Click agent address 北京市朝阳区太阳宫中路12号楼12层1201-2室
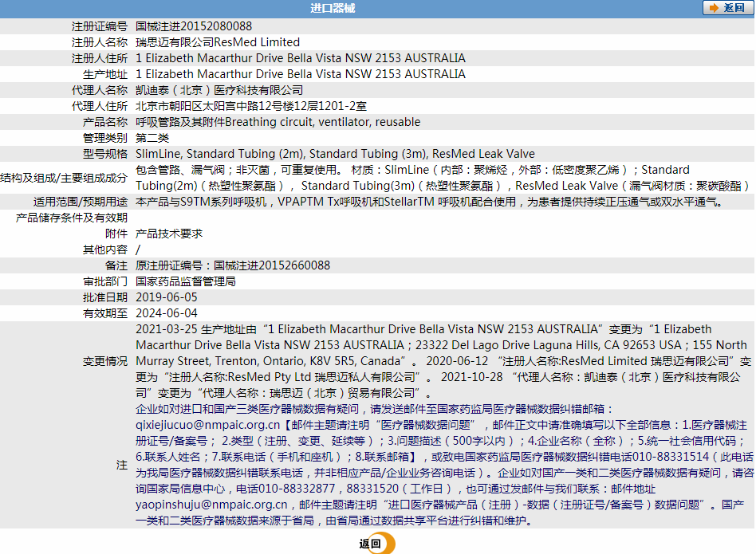The height and width of the screenshot is (554, 756). [251, 106]
